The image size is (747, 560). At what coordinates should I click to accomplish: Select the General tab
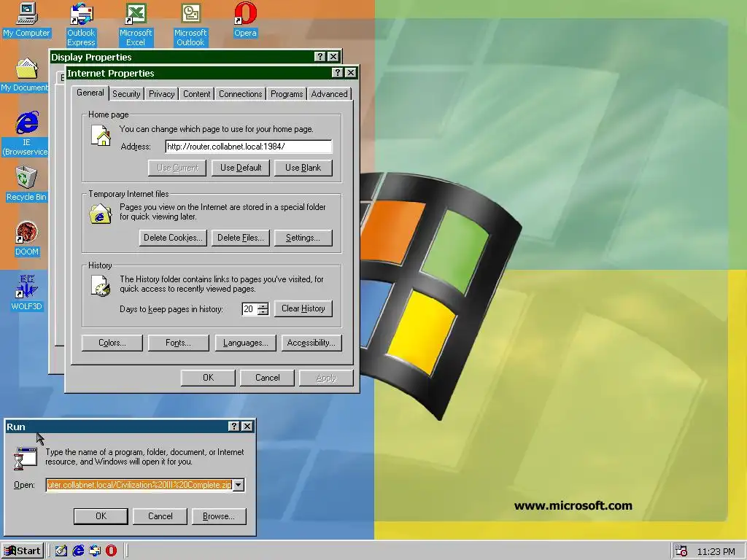pyautogui.click(x=90, y=93)
